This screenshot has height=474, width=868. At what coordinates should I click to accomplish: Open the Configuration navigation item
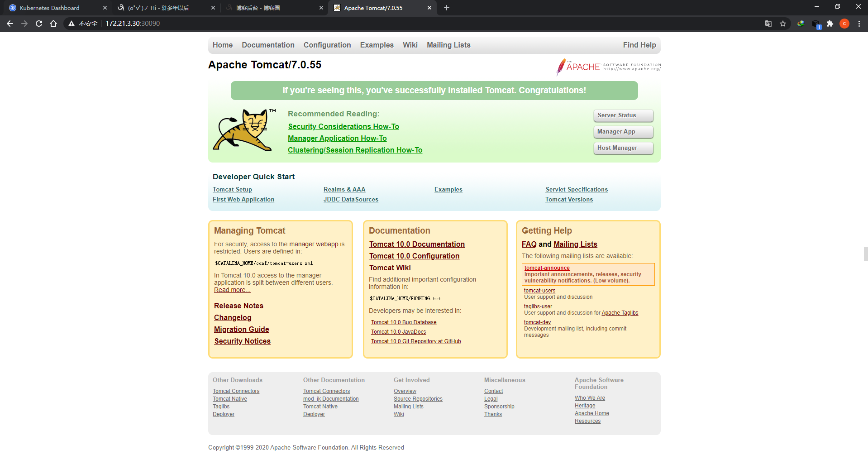327,45
